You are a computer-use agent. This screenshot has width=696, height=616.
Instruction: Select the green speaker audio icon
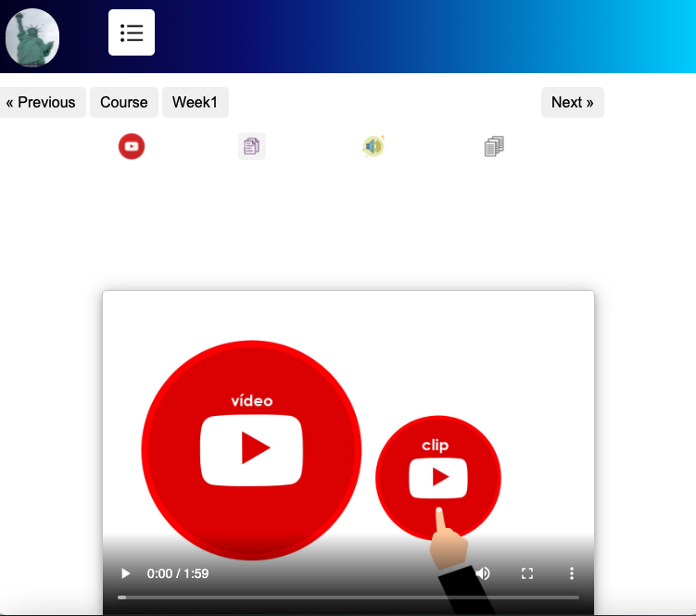tap(373, 146)
